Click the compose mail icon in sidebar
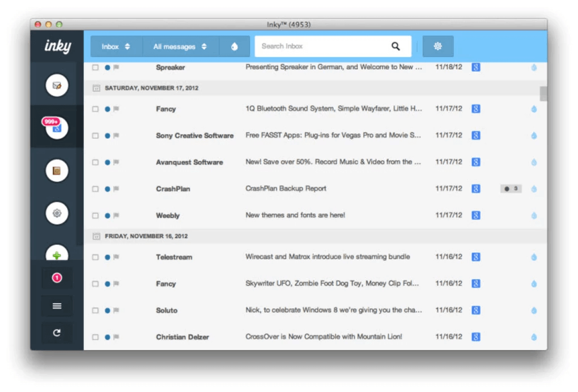578x392 pixels. pos(57,86)
